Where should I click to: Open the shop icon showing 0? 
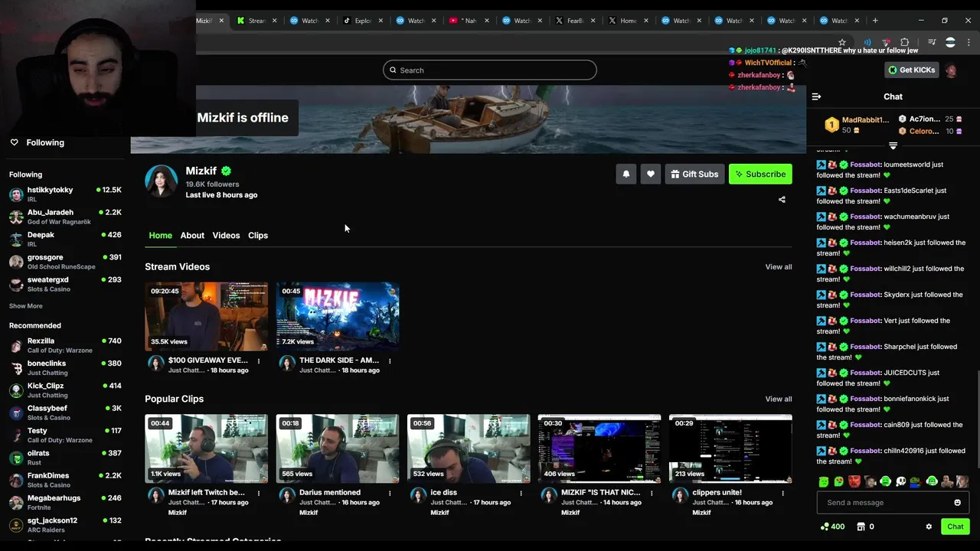coord(865,527)
